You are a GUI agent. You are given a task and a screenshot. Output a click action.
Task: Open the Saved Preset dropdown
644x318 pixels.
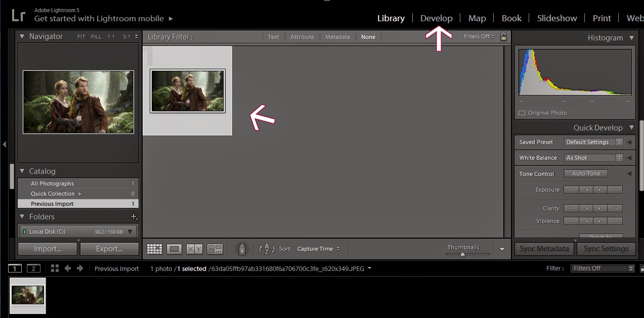pos(593,142)
